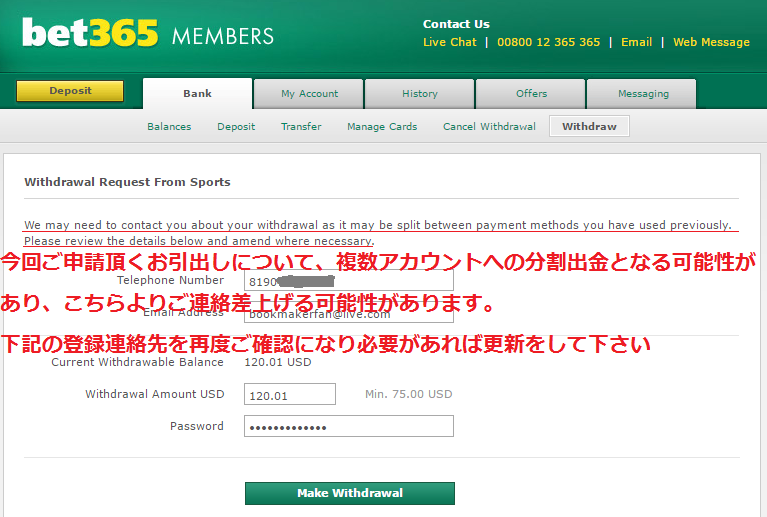The height and width of the screenshot is (517, 767).
Task: Click the Cancel Withdrawal sub-menu item
Action: click(489, 127)
